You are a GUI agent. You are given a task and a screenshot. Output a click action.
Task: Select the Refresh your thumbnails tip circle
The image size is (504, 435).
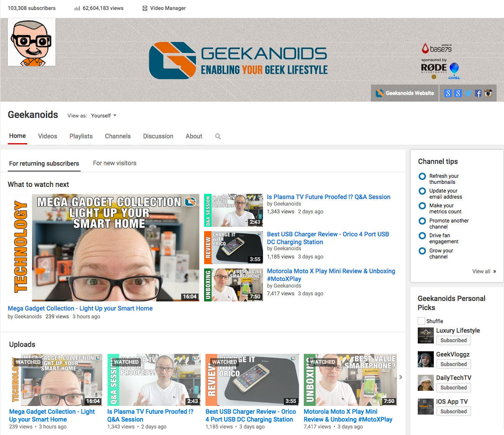(422, 177)
